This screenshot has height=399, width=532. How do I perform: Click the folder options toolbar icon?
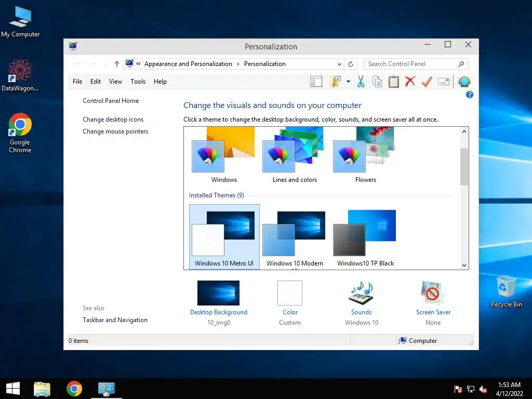coord(335,82)
